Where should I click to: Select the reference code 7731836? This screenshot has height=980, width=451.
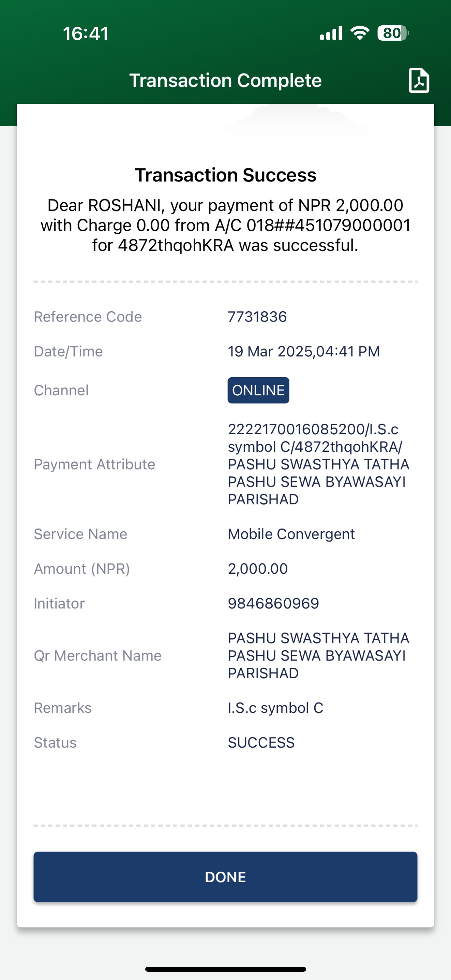click(257, 317)
